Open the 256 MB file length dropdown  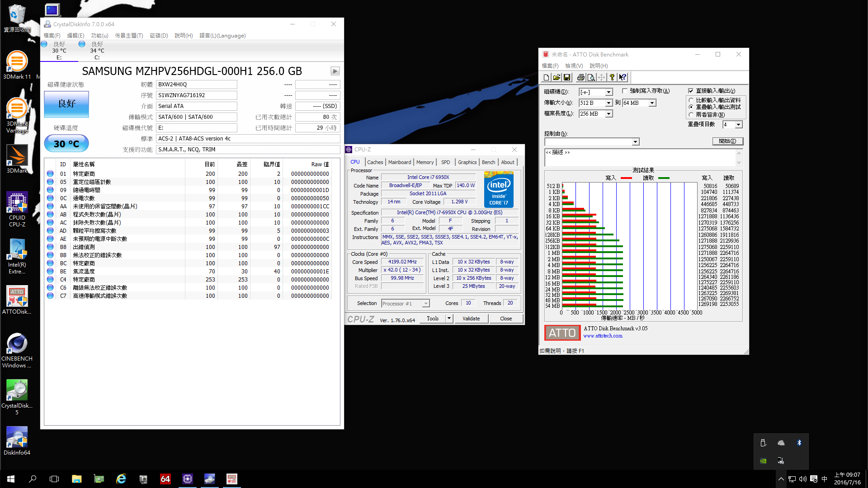coord(609,114)
